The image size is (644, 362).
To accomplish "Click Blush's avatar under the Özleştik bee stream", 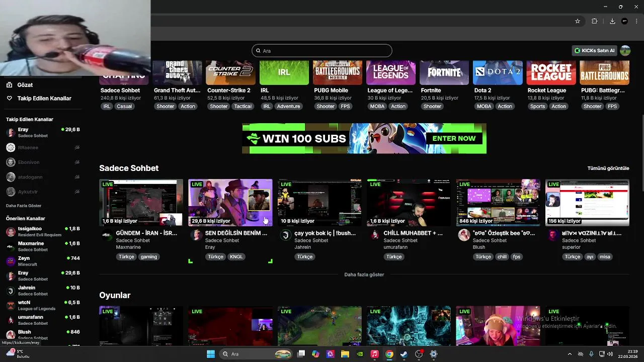I will 464,235.
